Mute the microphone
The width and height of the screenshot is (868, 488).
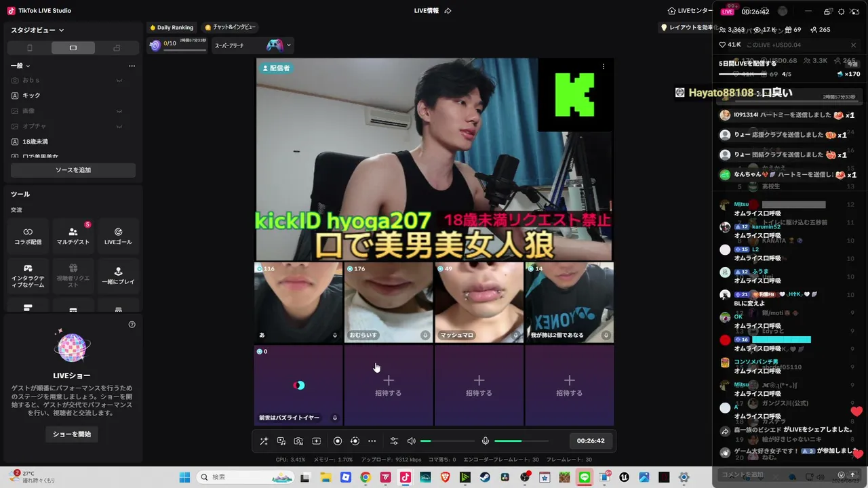point(486,441)
